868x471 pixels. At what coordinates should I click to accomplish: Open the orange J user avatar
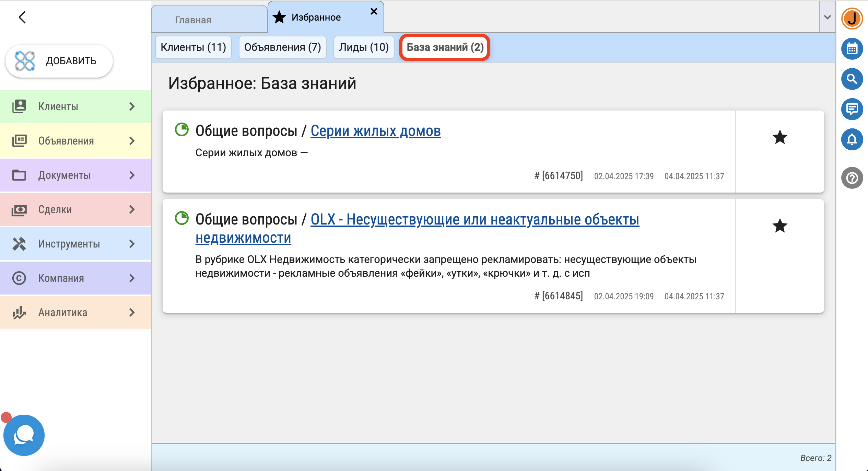[852, 19]
